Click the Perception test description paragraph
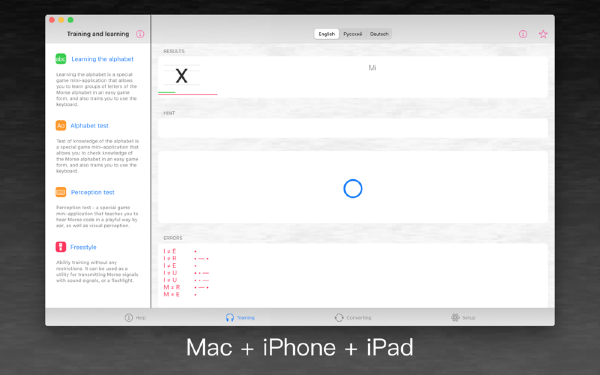This screenshot has width=600, height=375. point(97,217)
